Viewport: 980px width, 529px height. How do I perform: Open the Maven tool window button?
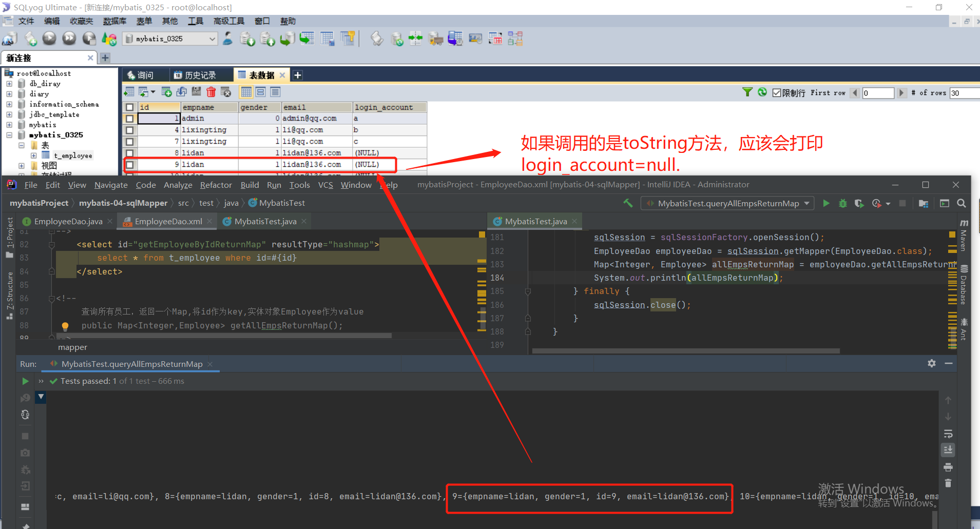click(964, 236)
